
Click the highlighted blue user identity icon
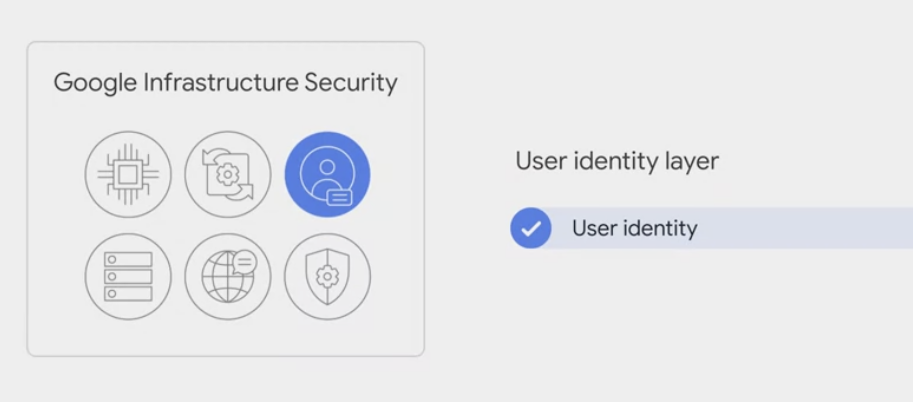[327, 175]
